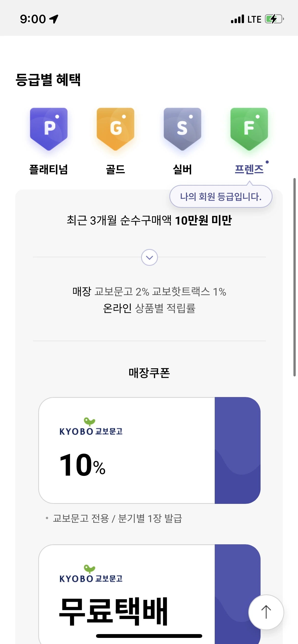Switch to the 프렌즈 grade tab
298x644 pixels.
click(x=249, y=169)
